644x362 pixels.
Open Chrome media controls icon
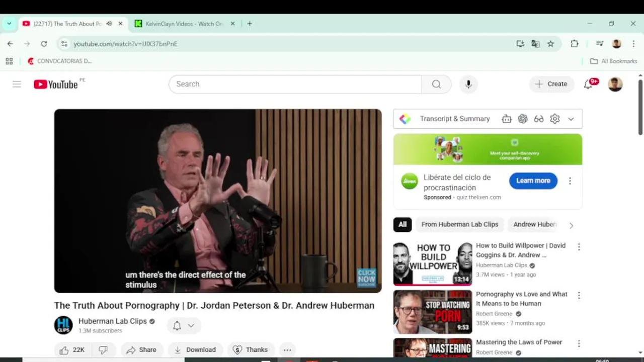click(599, 44)
